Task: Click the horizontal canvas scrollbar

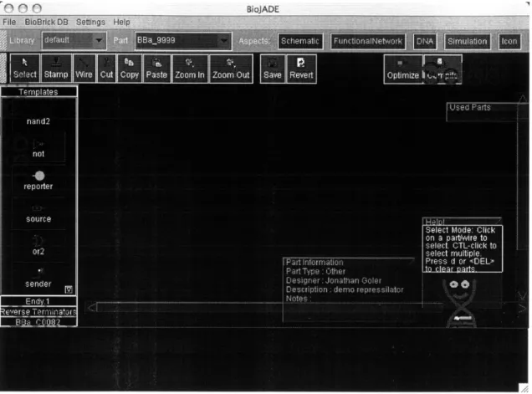Action: 269,307
